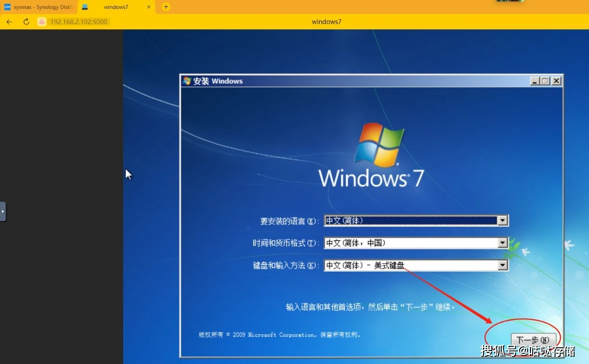Image resolution: width=589 pixels, height=364 pixels.
Task: Open a new browser tab with plus button
Action: (x=166, y=7)
